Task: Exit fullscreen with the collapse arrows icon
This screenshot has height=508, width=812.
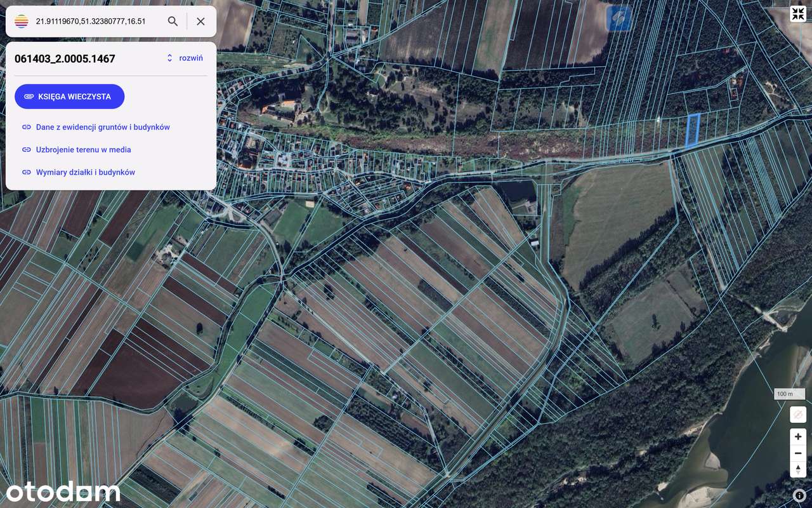Action: [797, 13]
